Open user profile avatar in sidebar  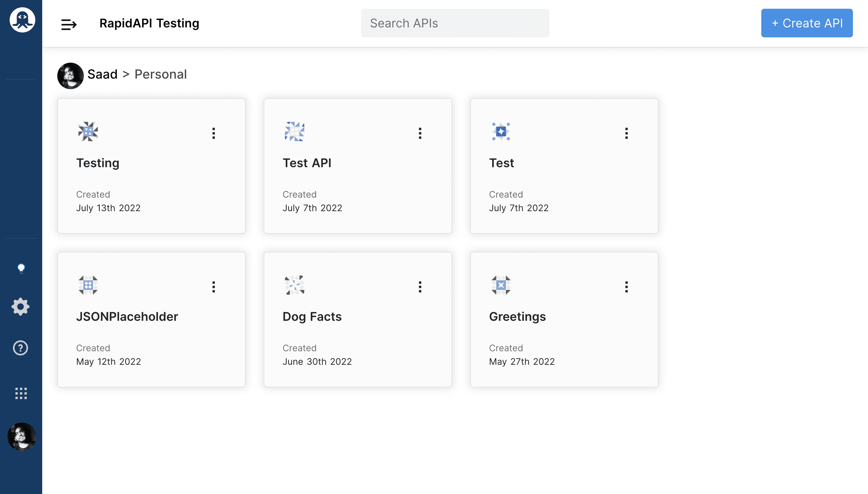pyautogui.click(x=22, y=437)
